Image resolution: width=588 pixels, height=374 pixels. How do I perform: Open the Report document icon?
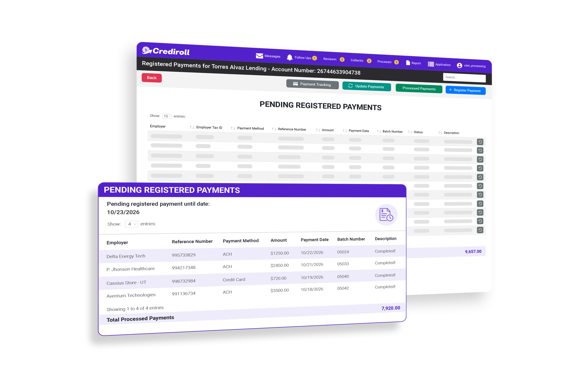[x=408, y=63]
